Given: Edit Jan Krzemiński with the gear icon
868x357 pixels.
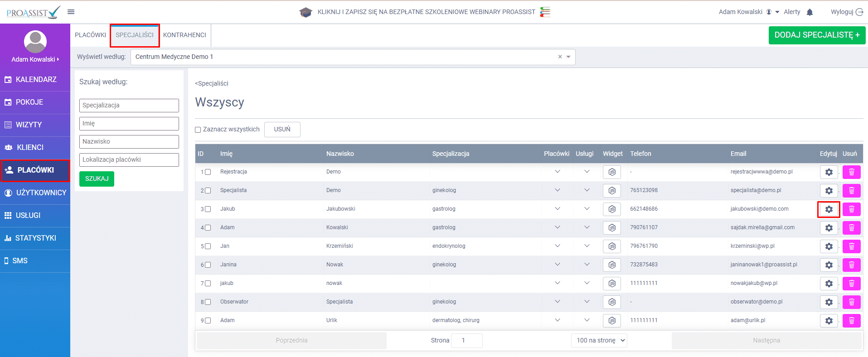Looking at the screenshot, I should pos(829,246).
